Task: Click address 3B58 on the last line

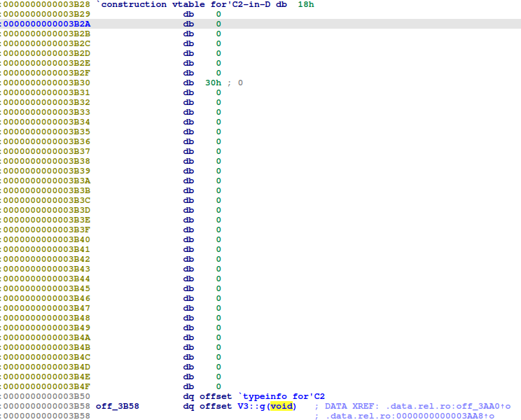Action: coord(46,416)
